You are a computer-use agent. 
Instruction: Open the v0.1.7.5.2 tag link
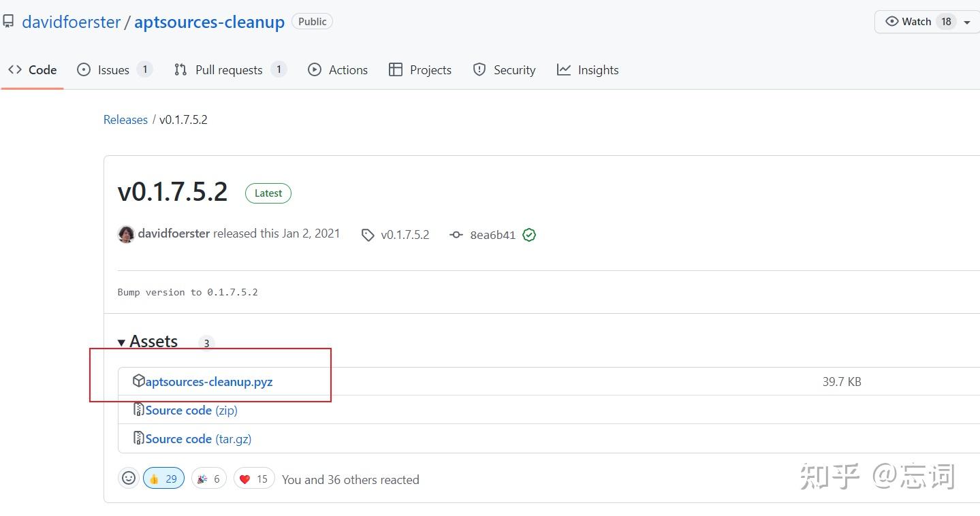[x=405, y=235]
